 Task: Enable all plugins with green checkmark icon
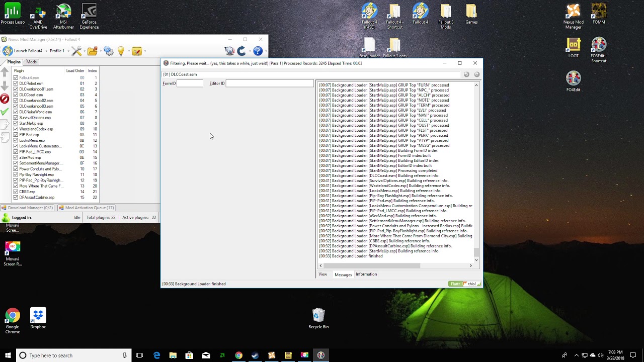pyautogui.click(x=5, y=112)
